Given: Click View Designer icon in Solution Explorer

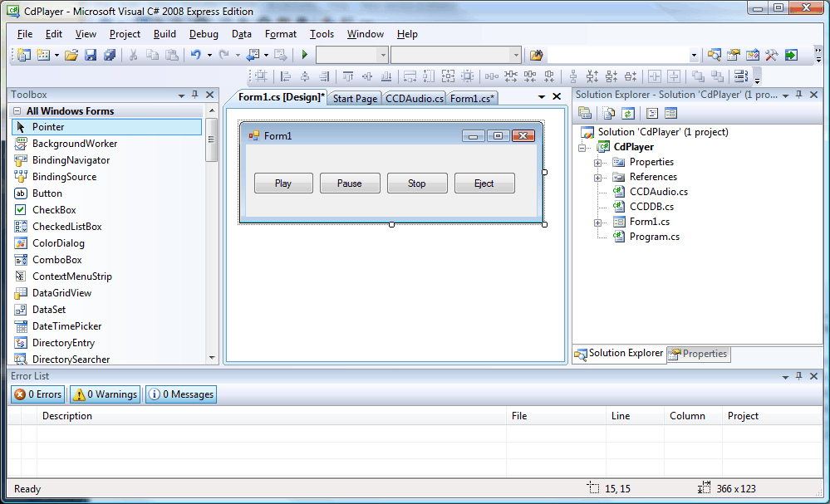Looking at the screenshot, I should point(670,113).
